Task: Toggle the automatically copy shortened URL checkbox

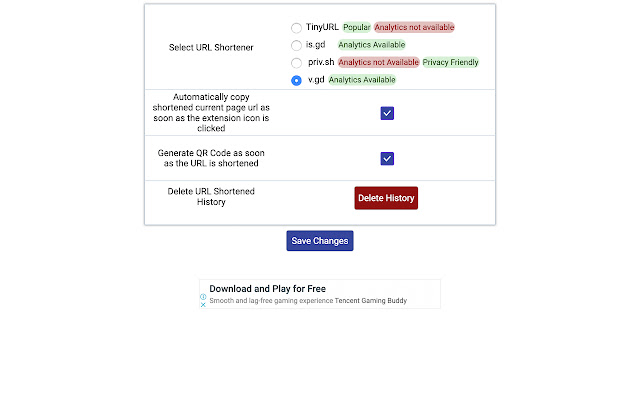Action: click(x=387, y=113)
